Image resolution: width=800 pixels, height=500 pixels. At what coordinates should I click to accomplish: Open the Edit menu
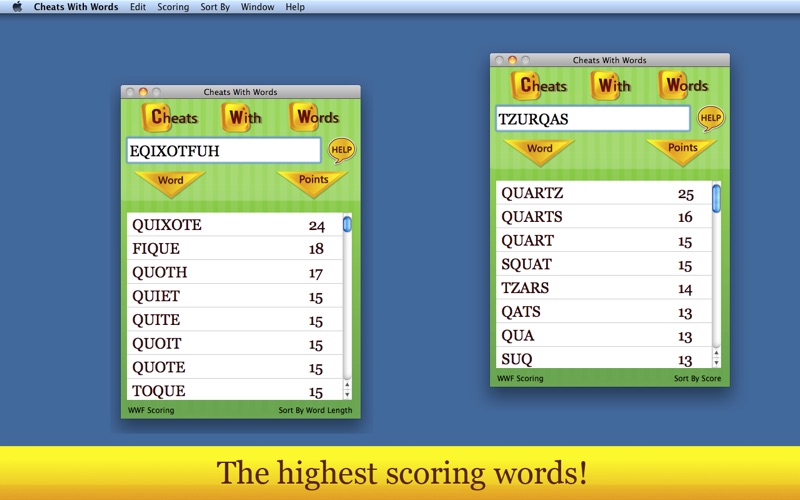[x=138, y=7]
